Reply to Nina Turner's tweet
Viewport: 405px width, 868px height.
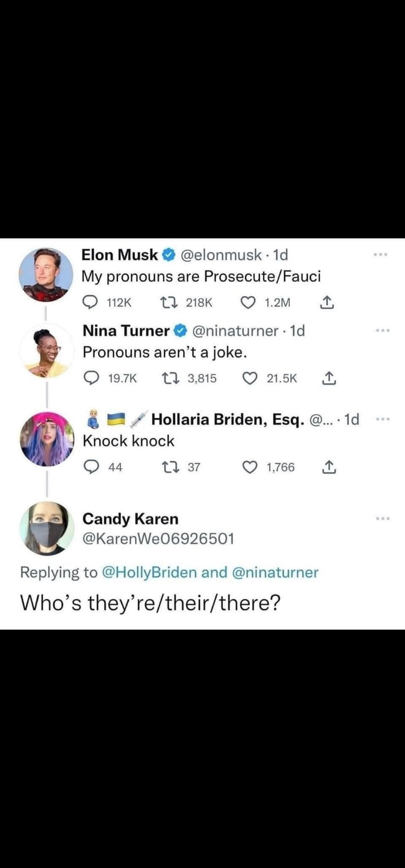point(91,379)
